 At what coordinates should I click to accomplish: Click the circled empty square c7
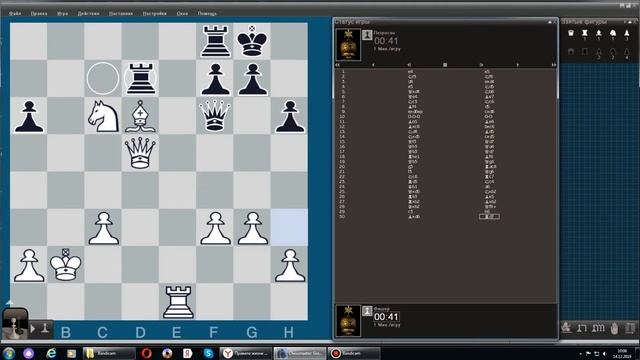click(103, 78)
